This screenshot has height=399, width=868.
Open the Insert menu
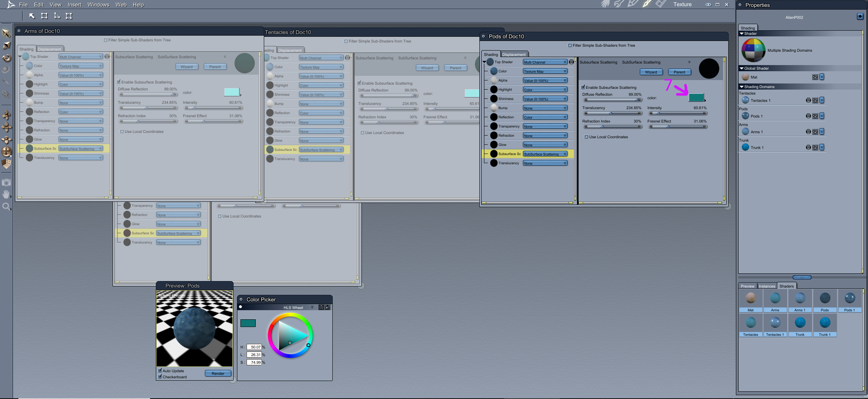[74, 5]
